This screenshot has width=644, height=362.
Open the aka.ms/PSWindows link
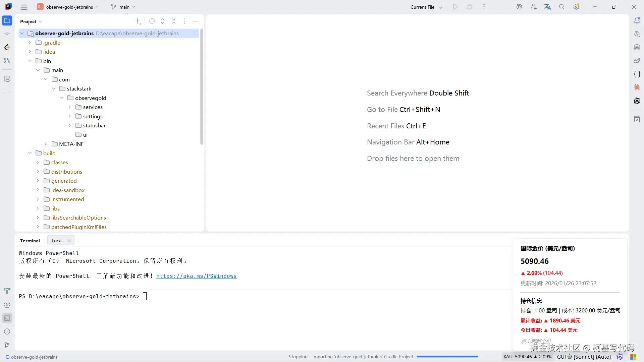(x=196, y=276)
